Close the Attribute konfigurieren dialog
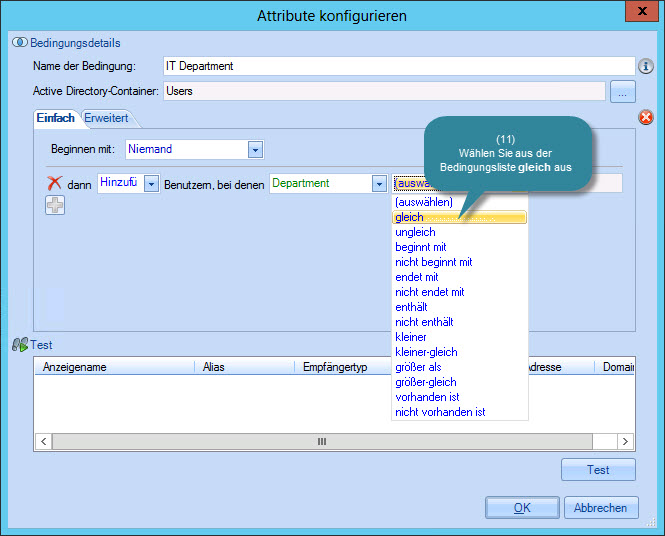 pos(643,11)
